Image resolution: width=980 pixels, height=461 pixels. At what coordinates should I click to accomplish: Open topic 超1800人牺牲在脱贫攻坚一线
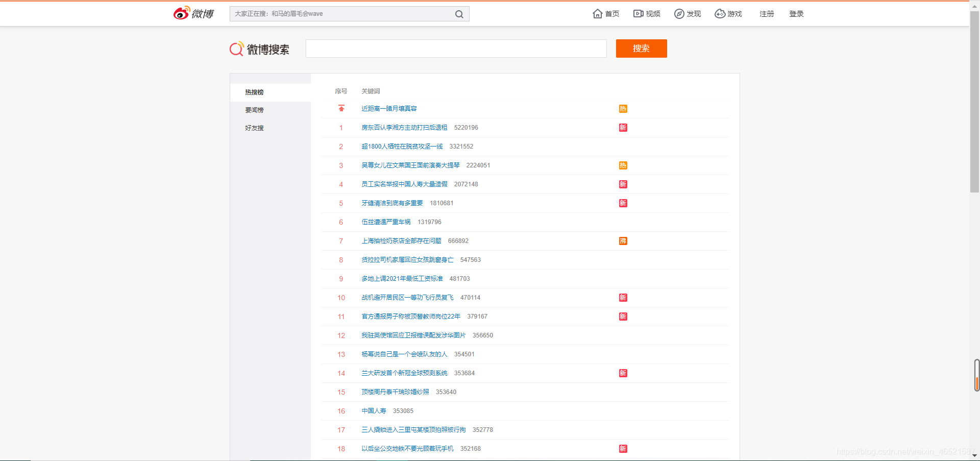(402, 147)
